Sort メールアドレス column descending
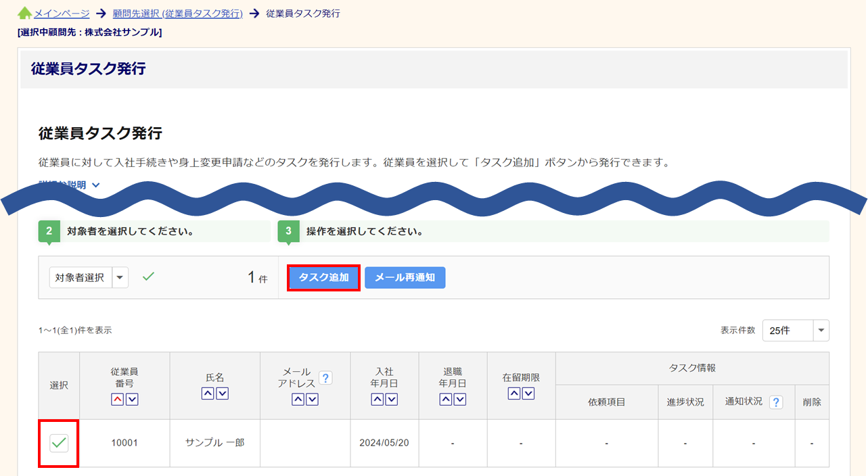868x476 pixels. point(312,400)
